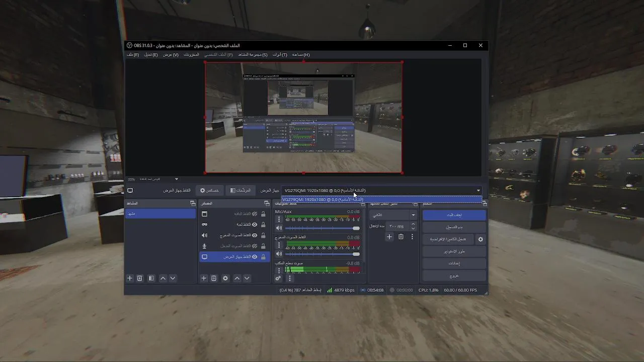Move source down in Sources list
The height and width of the screenshot is (362, 644).
tap(247, 278)
